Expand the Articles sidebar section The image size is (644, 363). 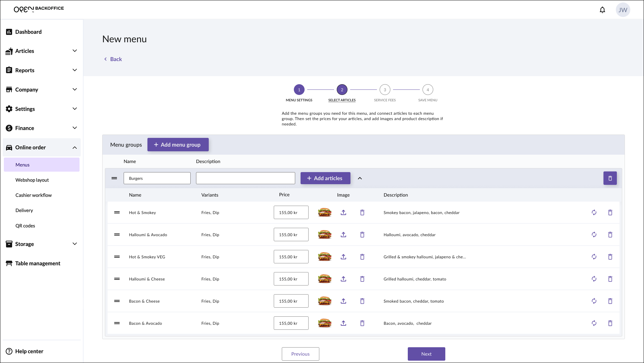75,51
